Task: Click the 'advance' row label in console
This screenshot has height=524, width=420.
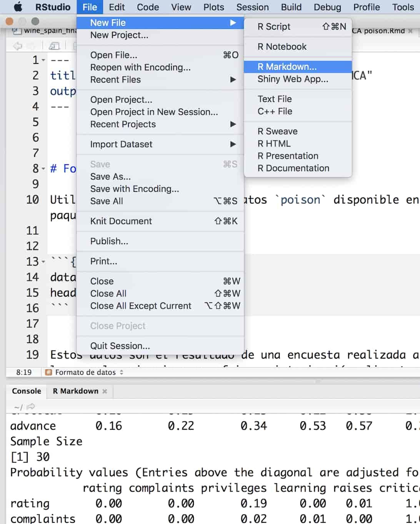Action: tap(33, 426)
